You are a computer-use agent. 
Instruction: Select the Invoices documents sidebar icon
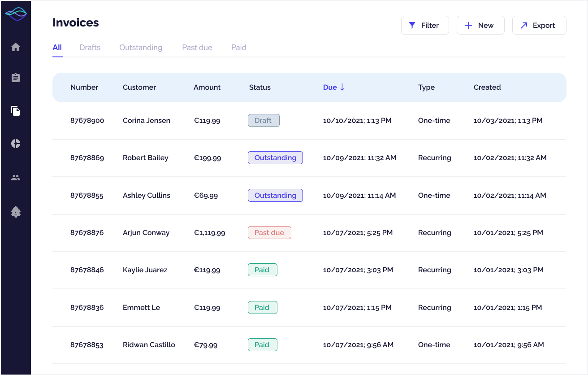tap(16, 111)
